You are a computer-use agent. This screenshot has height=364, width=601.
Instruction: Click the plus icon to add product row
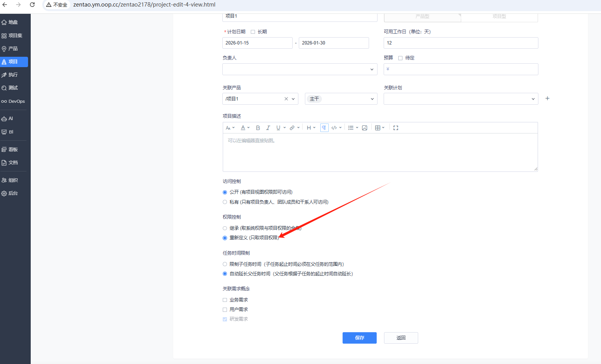tap(547, 99)
